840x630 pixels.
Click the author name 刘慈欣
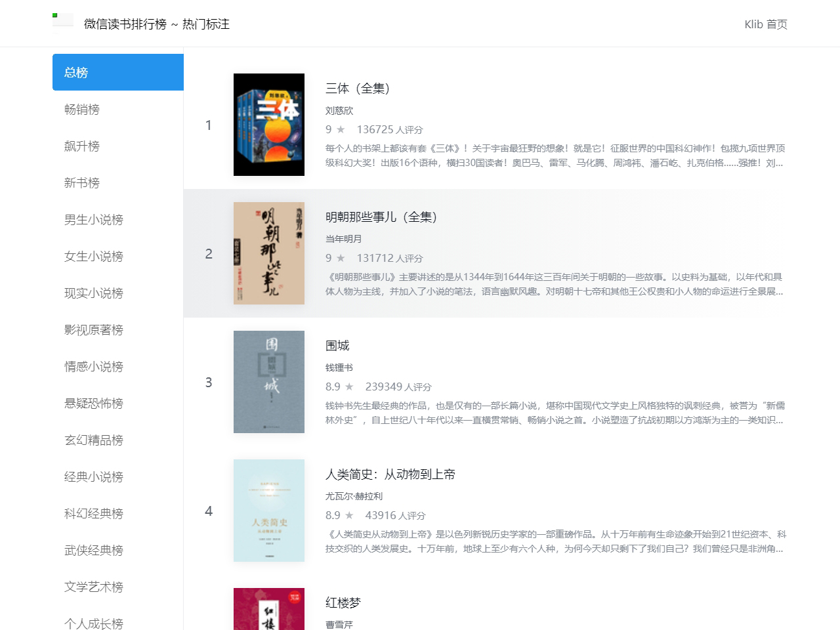pyautogui.click(x=340, y=110)
